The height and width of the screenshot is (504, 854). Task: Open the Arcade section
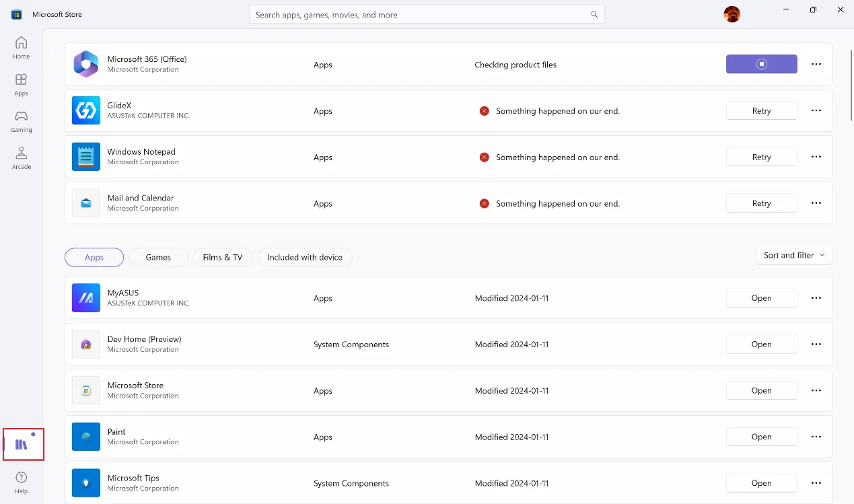click(x=21, y=157)
